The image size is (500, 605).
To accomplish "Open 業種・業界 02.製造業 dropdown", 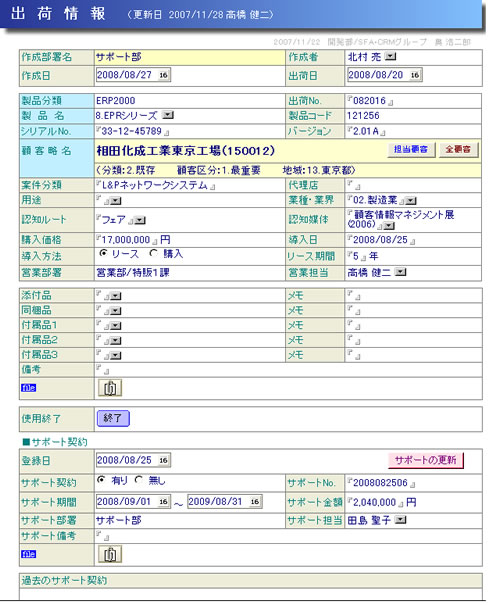I will coord(411,201).
